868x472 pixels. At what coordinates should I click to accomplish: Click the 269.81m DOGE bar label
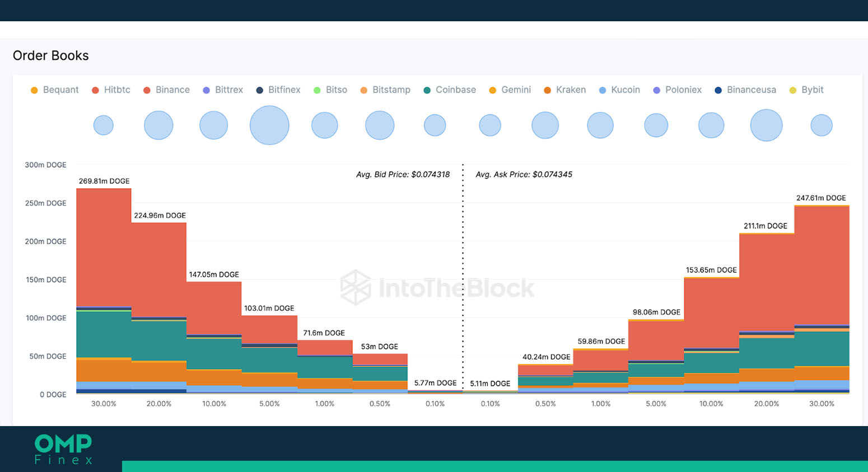click(x=104, y=181)
